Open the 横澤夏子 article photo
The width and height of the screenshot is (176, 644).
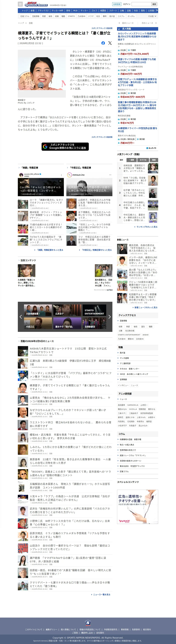42,74
